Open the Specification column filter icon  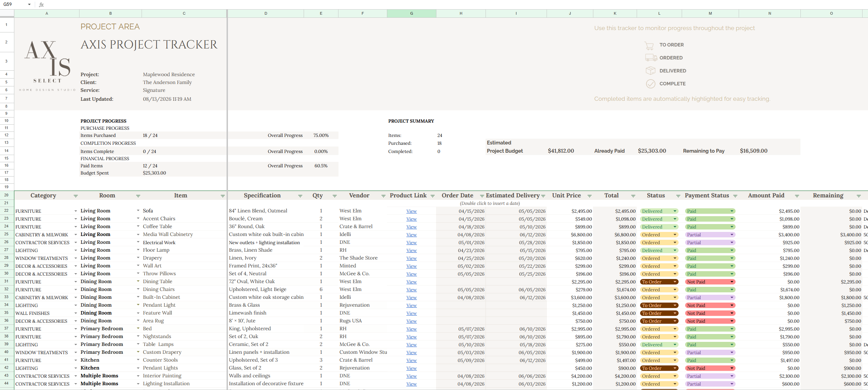(300, 196)
